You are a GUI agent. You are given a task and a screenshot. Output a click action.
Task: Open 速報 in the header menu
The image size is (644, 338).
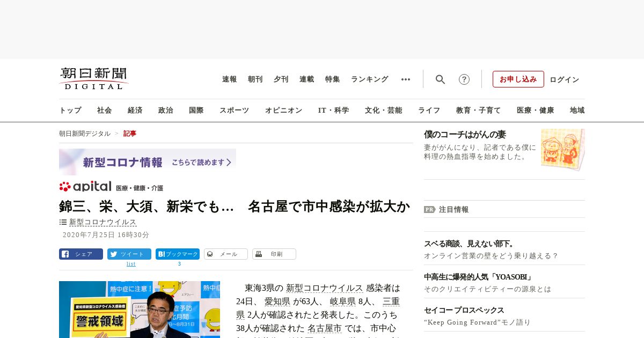[229, 79]
